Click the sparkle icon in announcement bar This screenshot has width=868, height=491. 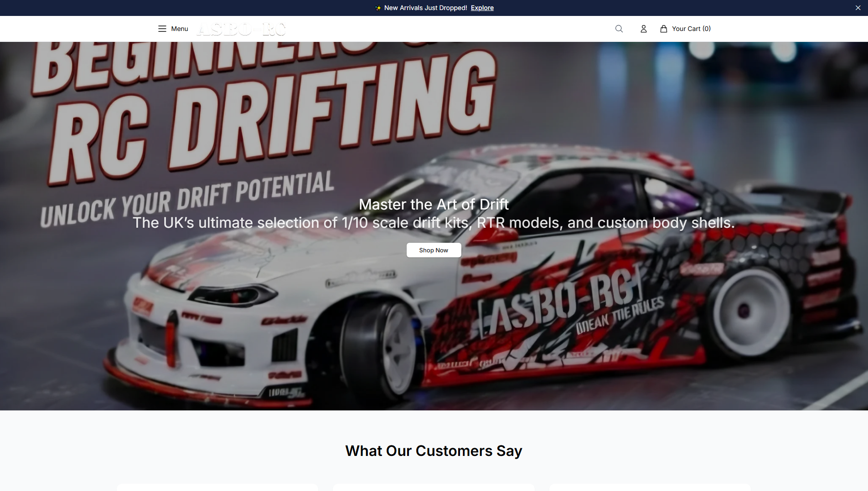click(378, 8)
